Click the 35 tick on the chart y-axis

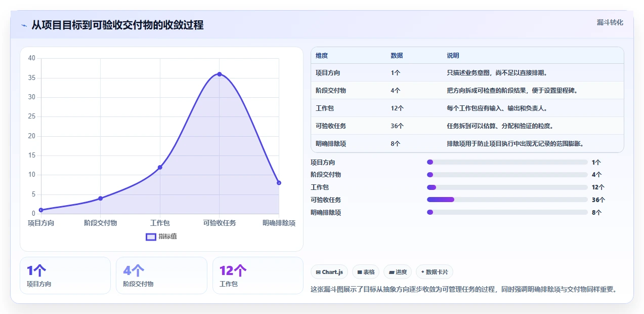[x=32, y=77]
